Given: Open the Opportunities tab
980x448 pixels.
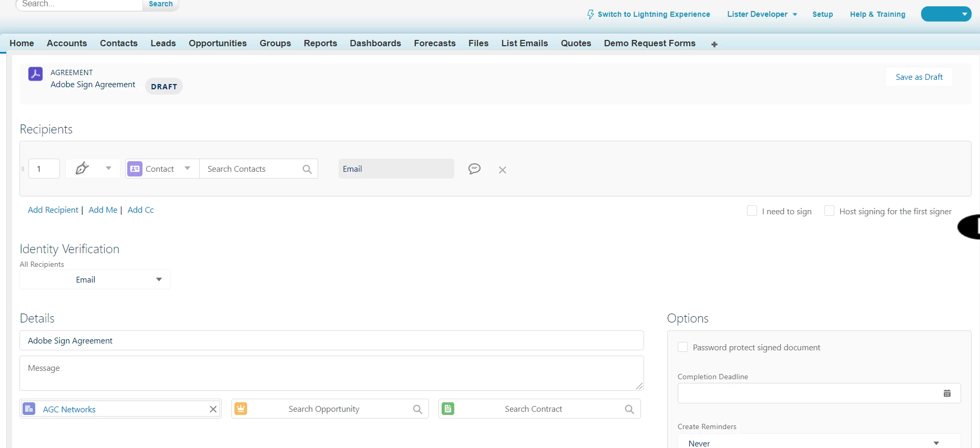Looking at the screenshot, I should click(x=218, y=43).
